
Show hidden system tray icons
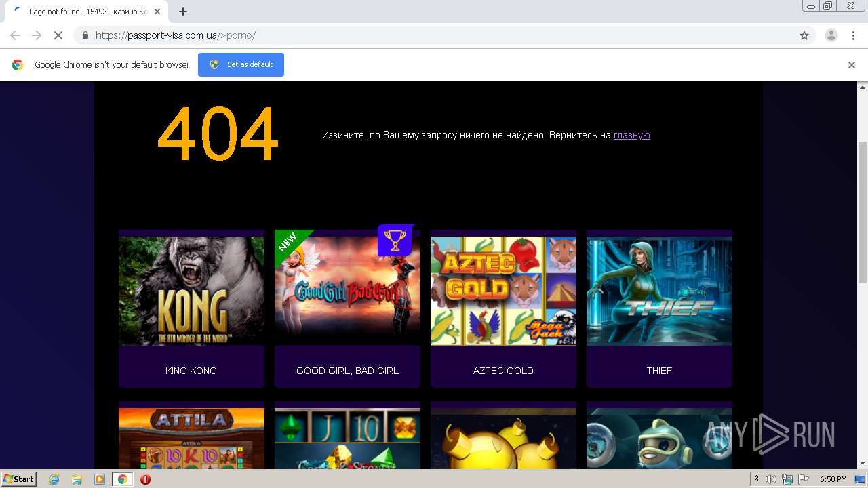pyautogui.click(x=756, y=479)
